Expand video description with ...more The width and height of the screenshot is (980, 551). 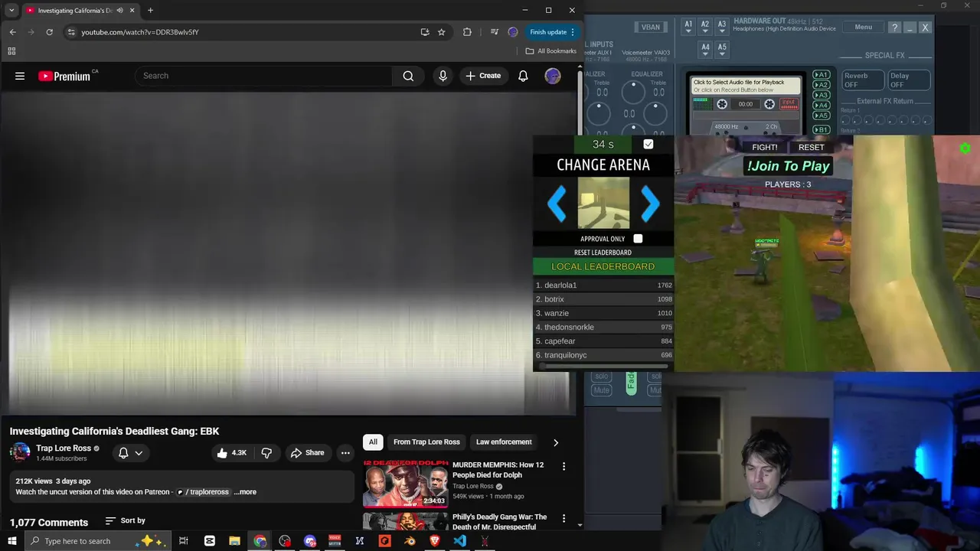point(245,492)
